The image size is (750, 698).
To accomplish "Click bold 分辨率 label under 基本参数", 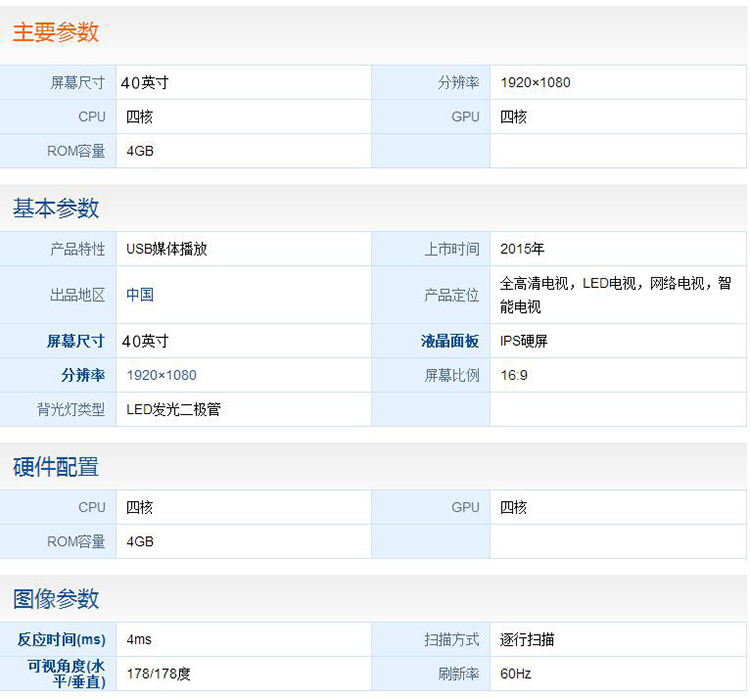I will pos(83,375).
